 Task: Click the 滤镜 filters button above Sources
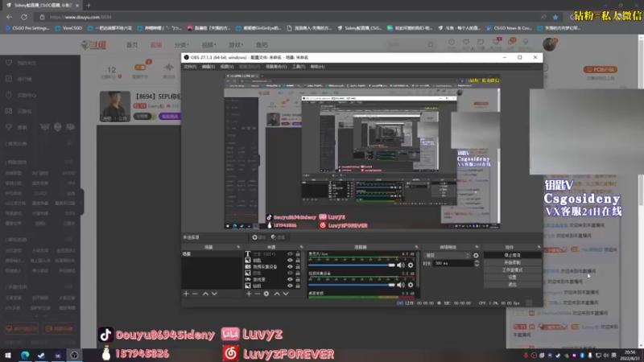(278, 237)
